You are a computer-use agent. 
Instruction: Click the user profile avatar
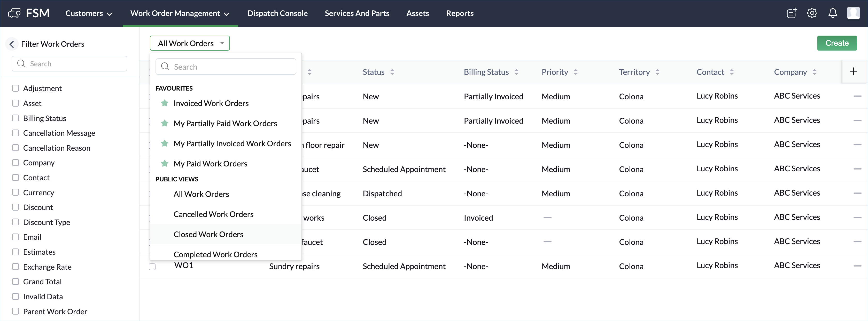(853, 13)
